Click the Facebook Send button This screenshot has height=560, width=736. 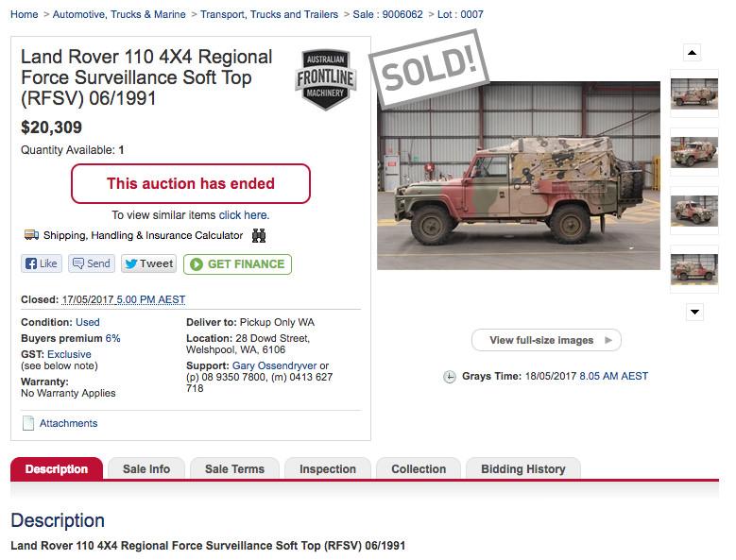click(92, 263)
